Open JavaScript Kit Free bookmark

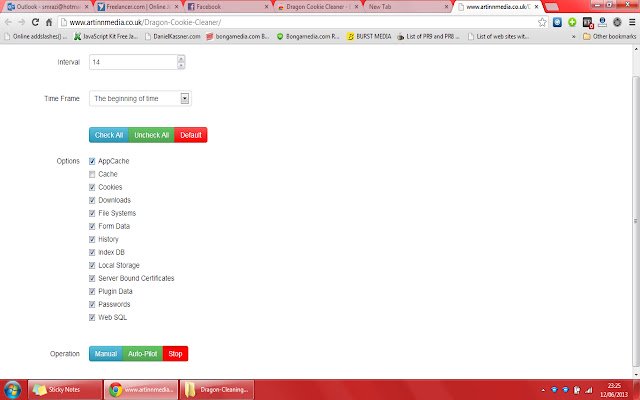tap(106, 36)
